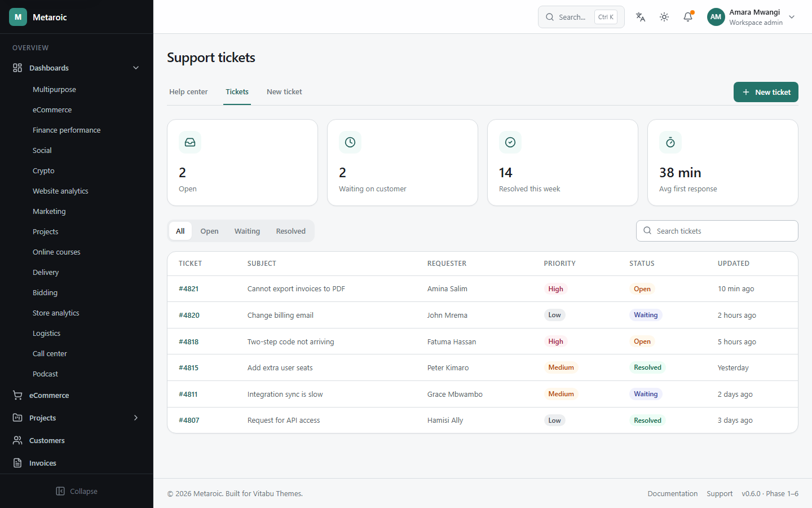This screenshot has width=812, height=508.
Task: Click the Waiting on customer clock icon
Action: coord(350,142)
